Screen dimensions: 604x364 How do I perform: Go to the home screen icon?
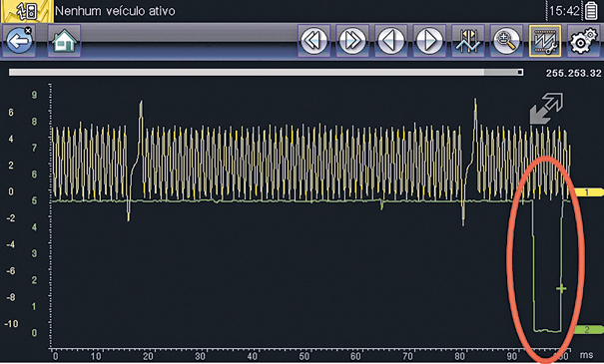click(64, 41)
